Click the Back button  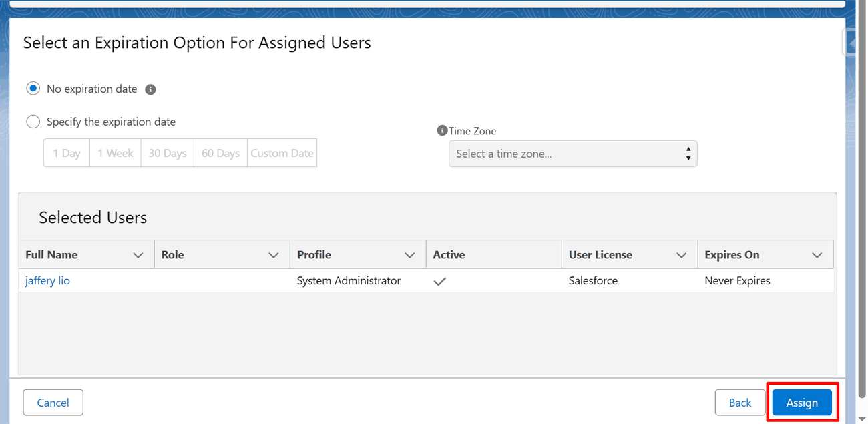coord(740,403)
